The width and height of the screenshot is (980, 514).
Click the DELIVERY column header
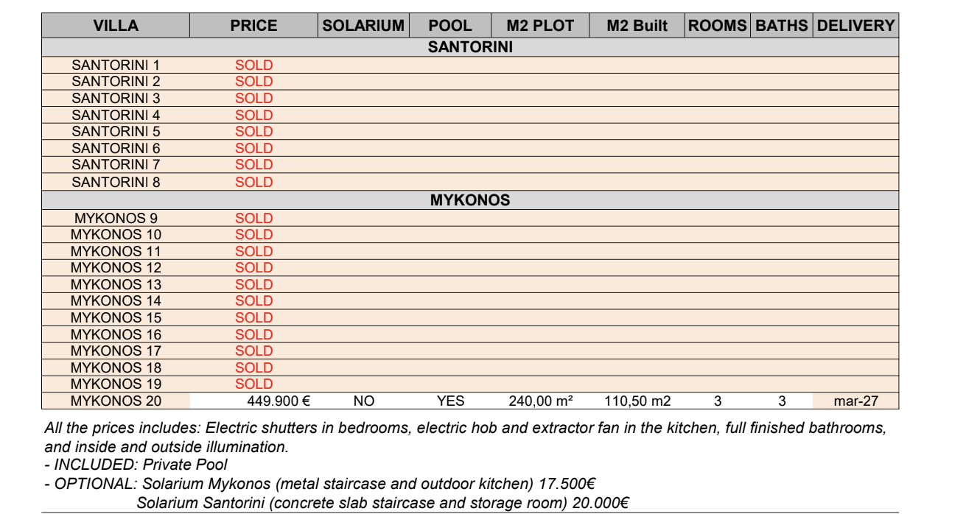(856, 26)
